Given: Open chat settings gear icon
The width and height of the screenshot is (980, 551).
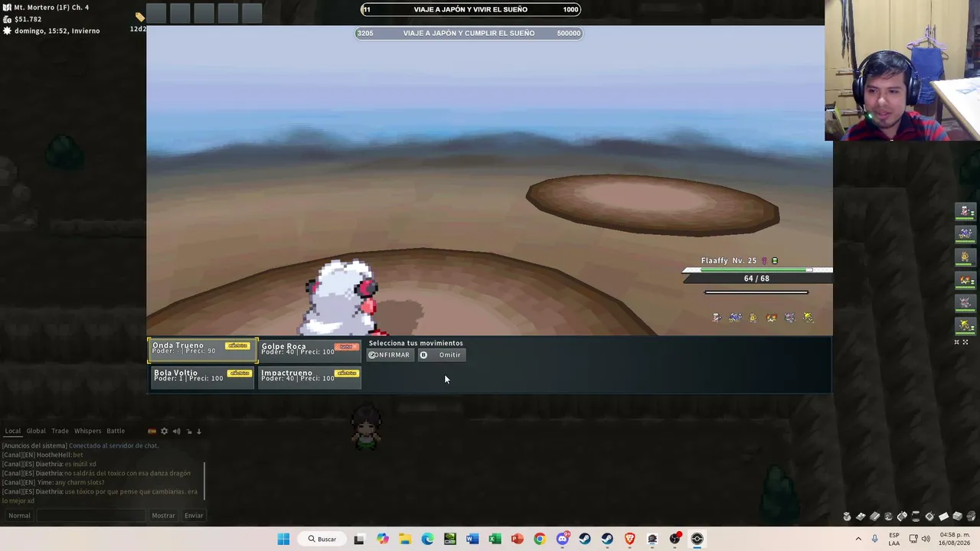Looking at the screenshot, I should 164,432.
